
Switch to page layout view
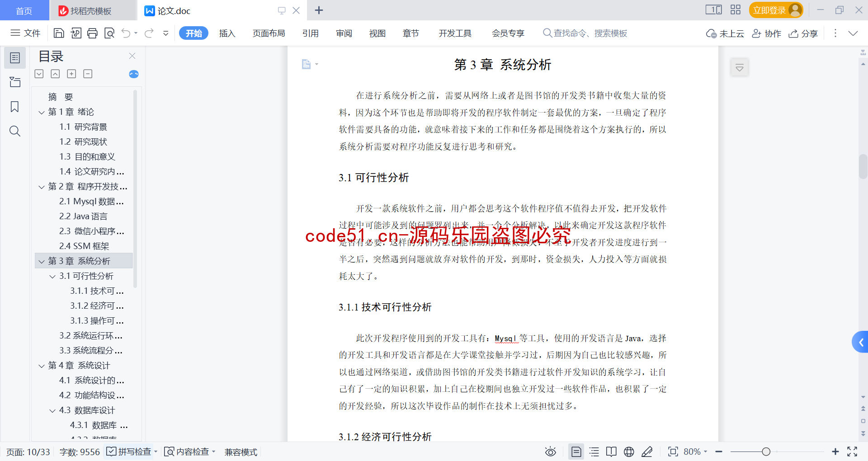pyautogui.click(x=576, y=452)
